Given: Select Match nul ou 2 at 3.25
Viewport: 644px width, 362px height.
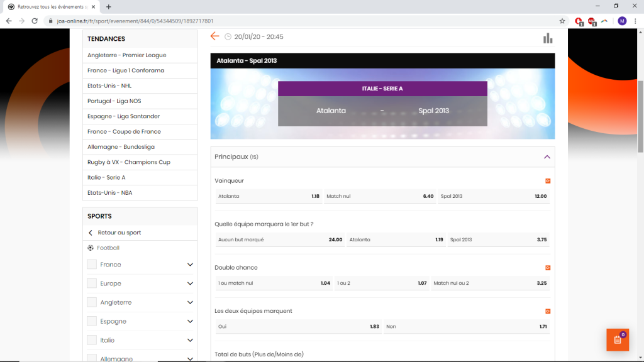Looking at the screenshot, I should coord(490,283).
